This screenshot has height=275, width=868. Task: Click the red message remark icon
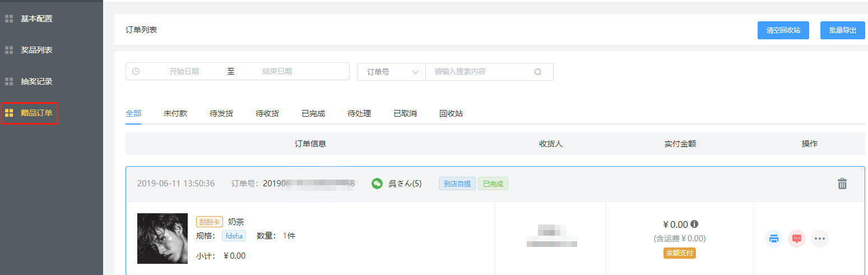click(797, 239)
